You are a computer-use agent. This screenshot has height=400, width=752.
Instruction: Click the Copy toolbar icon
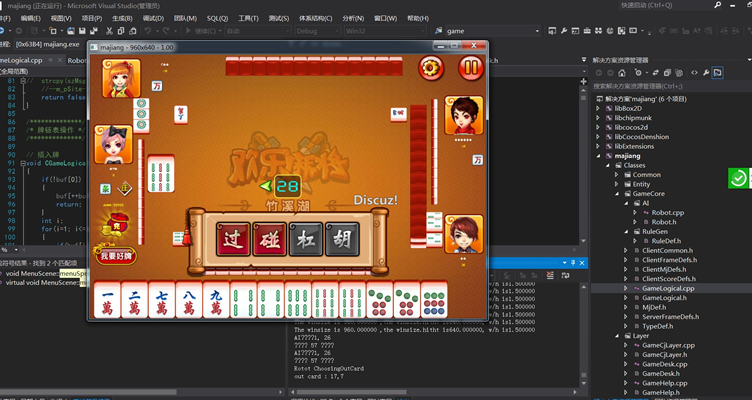point(121,31)
